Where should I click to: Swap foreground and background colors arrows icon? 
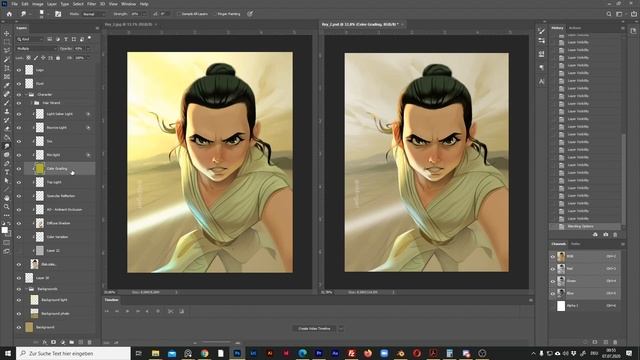pos(10,224)
